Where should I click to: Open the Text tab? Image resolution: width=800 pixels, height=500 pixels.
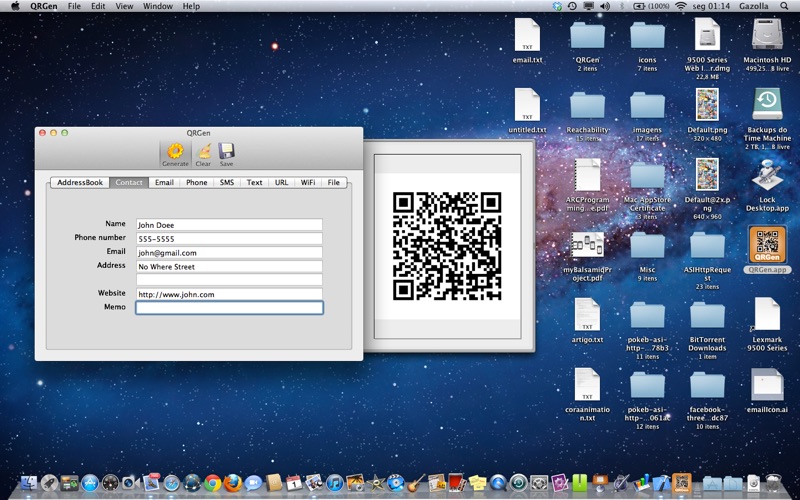coord(254,182)
